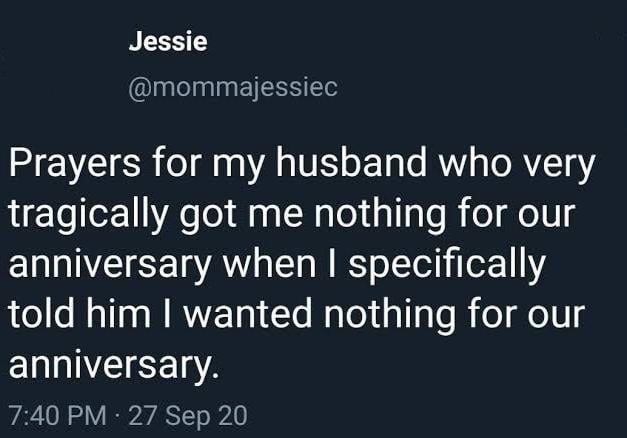Viewport: 627px width, 438px height.
Task: Open the profile via display name Jessie
Action: [x=168, y=42]
